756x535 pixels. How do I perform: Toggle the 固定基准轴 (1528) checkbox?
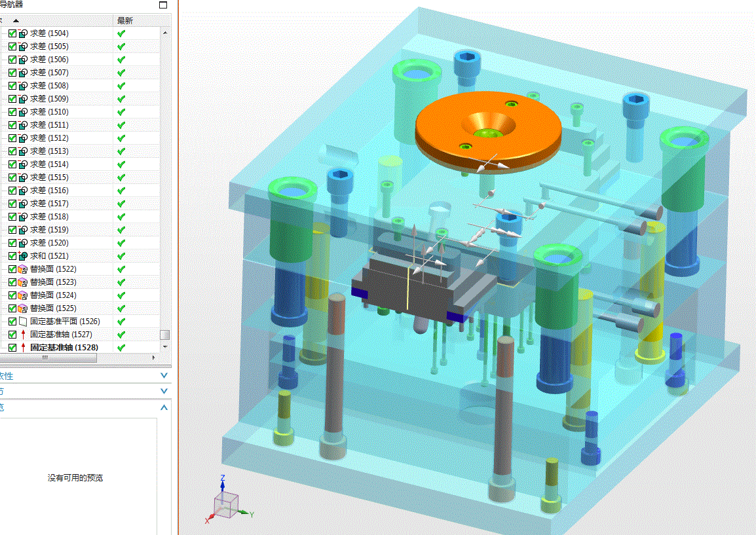(12, 348)
